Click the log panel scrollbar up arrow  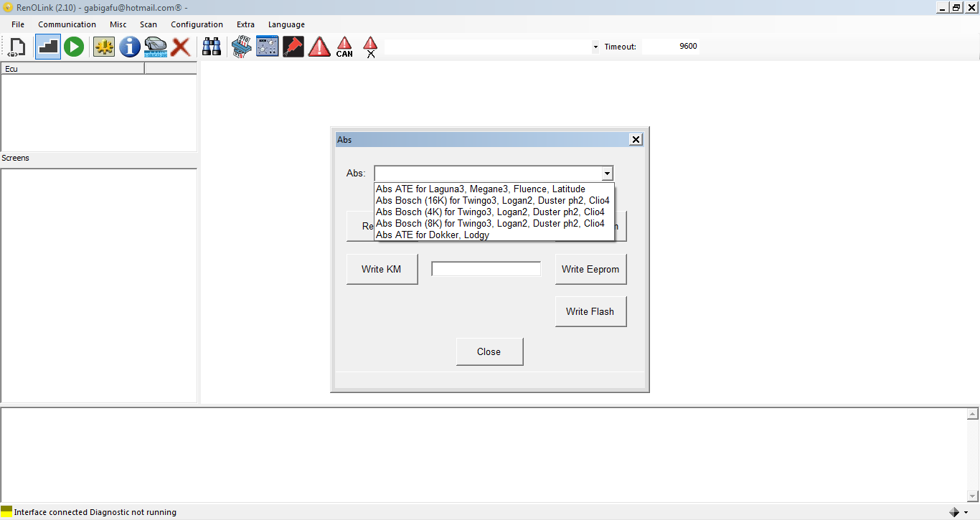tap(974, 414)
